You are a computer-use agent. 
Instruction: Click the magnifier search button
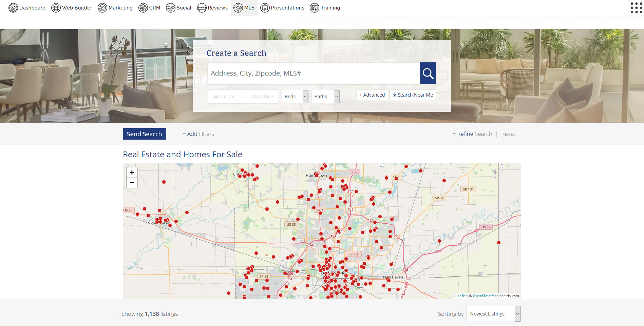tap(428, 73)
